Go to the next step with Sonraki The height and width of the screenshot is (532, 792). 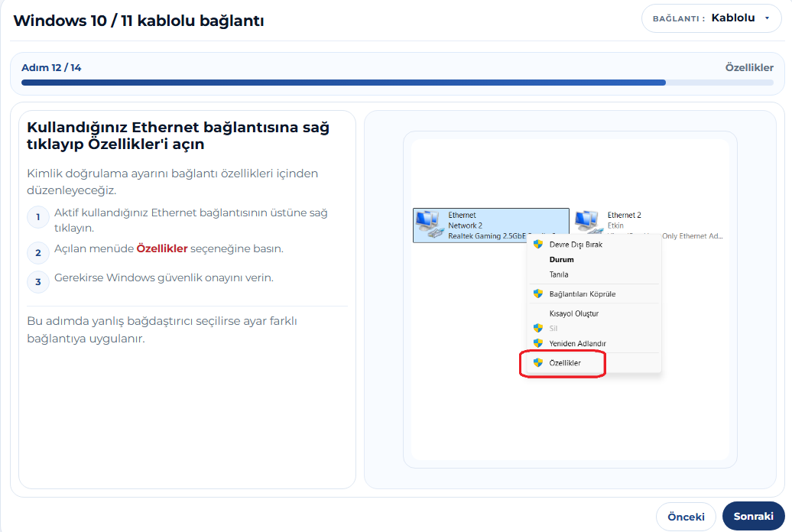tap(753, 516)
